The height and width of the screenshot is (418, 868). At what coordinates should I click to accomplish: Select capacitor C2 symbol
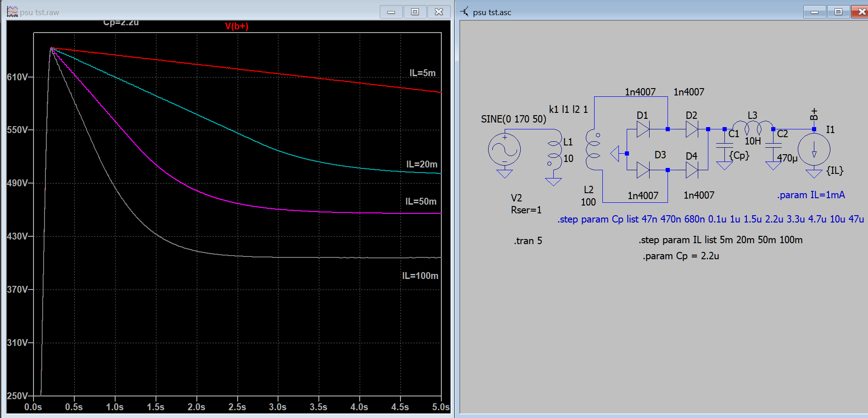773,145
